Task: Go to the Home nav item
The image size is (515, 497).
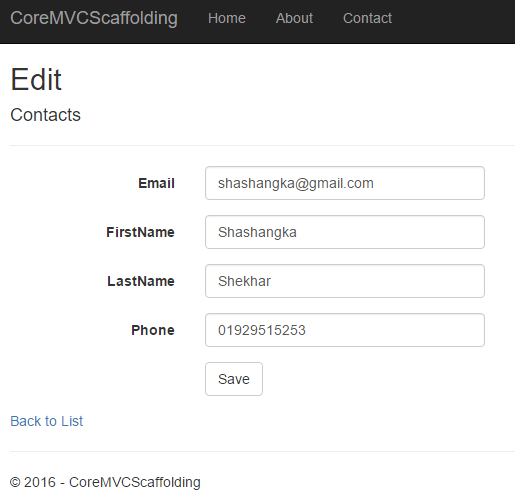Action: [x=227, y=18]
